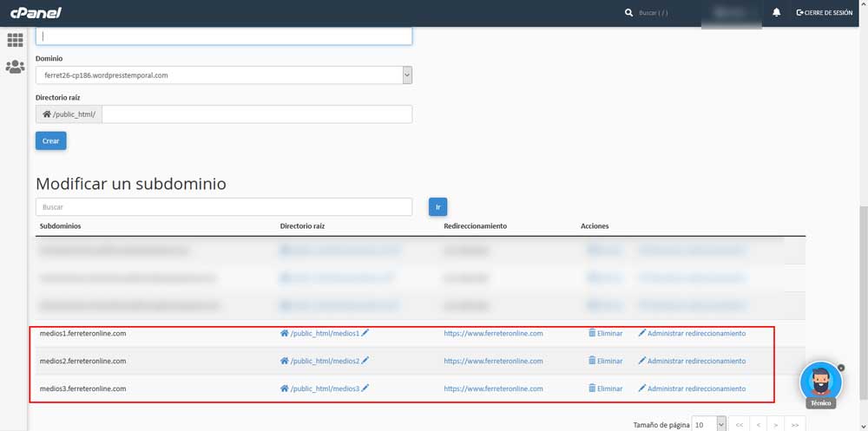This screenshot has height=431, width=868.
Task: Go to previous page with < button
Action: 758,424
